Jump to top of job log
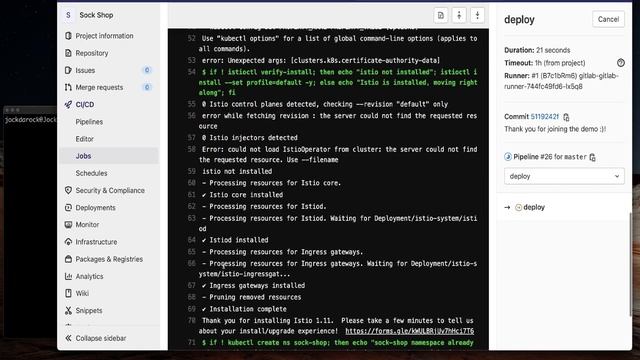 pyautogui.click(x=459, y=16)
